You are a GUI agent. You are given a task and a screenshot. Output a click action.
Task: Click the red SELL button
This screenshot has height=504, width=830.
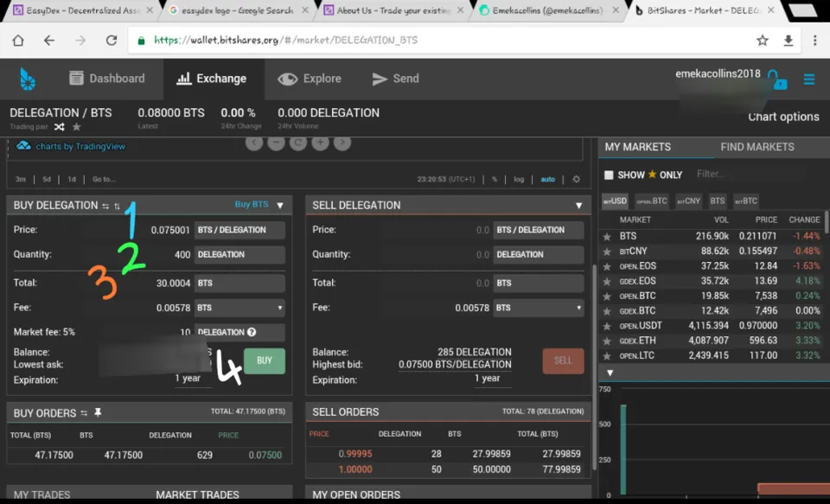563,360
